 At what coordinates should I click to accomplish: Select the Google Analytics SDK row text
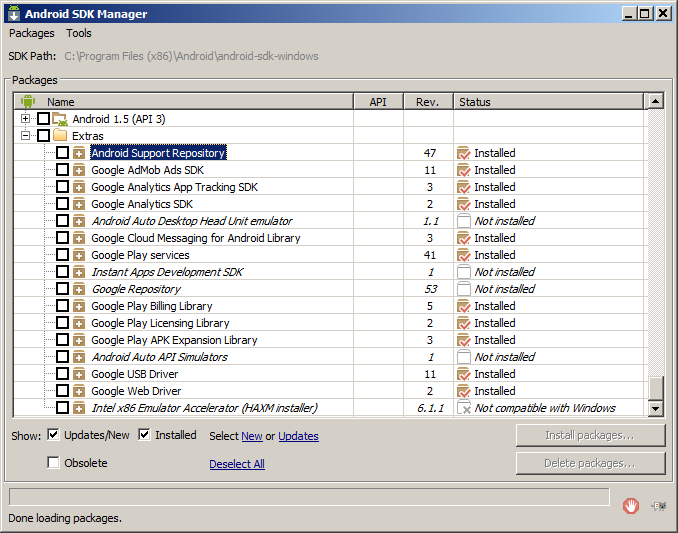(142, 204)
